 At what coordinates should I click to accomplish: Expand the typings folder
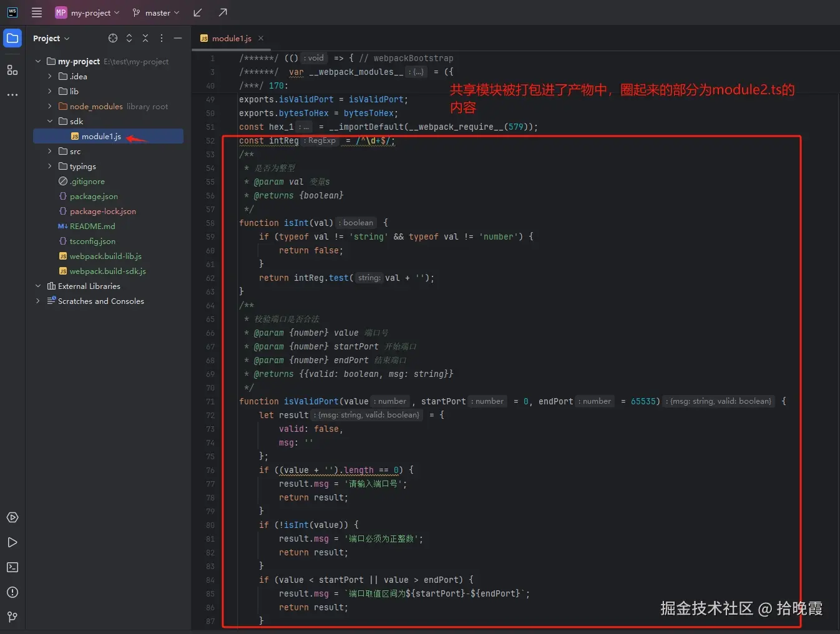pyautogui.click(x=50, y=166)
